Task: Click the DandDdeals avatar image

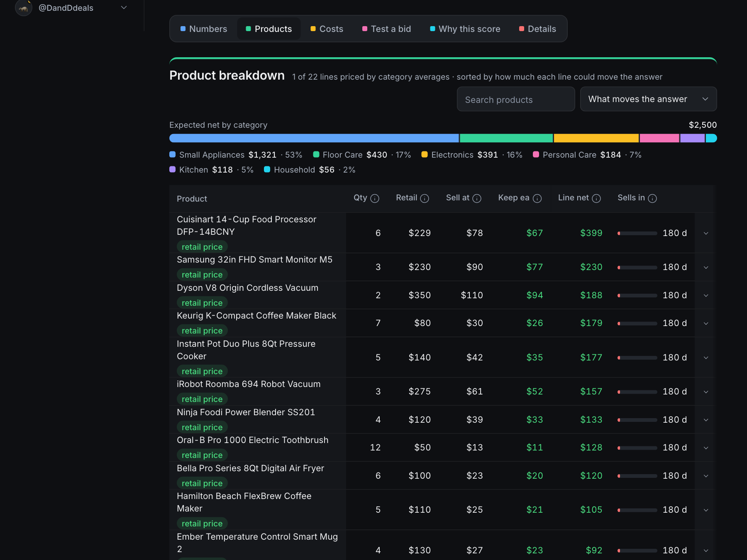Action: (24, 7)
